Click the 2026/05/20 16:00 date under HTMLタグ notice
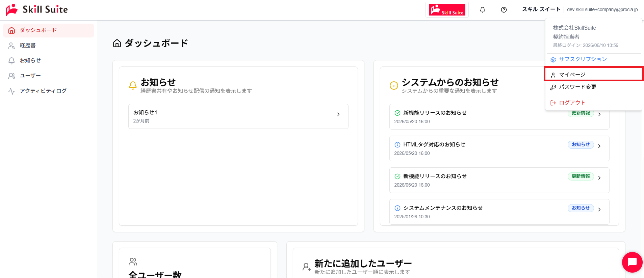 [x=412, y=153]
